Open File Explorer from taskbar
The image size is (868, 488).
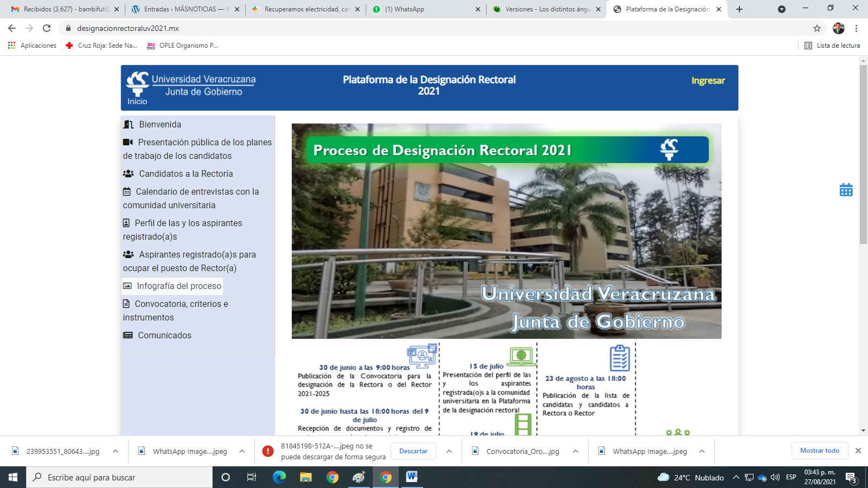click(306, 477)
